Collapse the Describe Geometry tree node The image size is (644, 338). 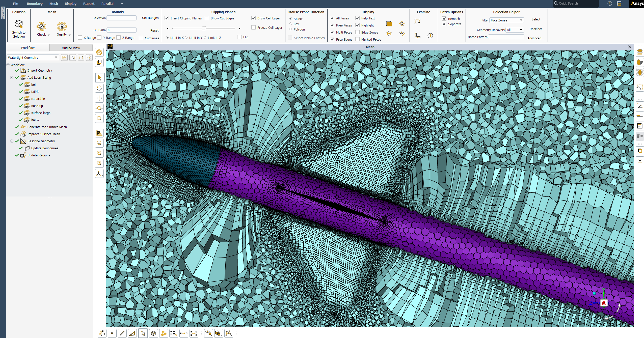[x=12, y=141]
